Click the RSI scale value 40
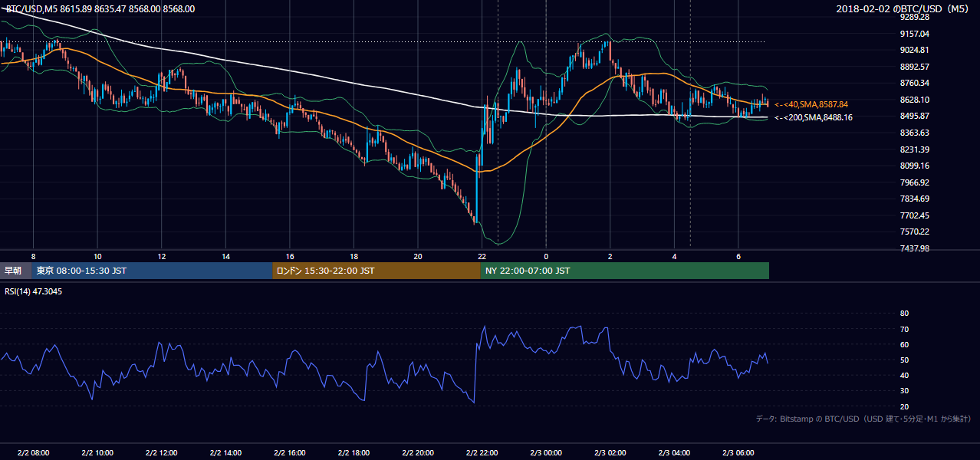This screenshot has width=980, height=460. pyautogui.click(x=904, y=375)
